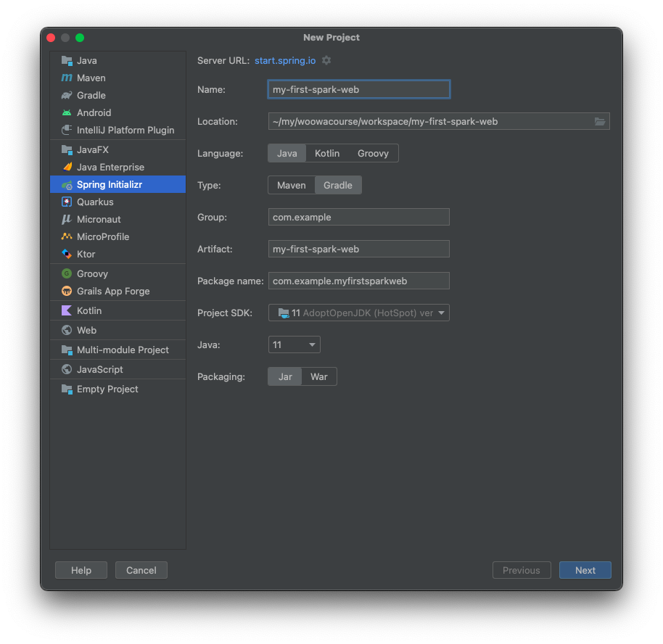Choose Maven as the build type
The image size is (663, 644).
coord(292,185)
